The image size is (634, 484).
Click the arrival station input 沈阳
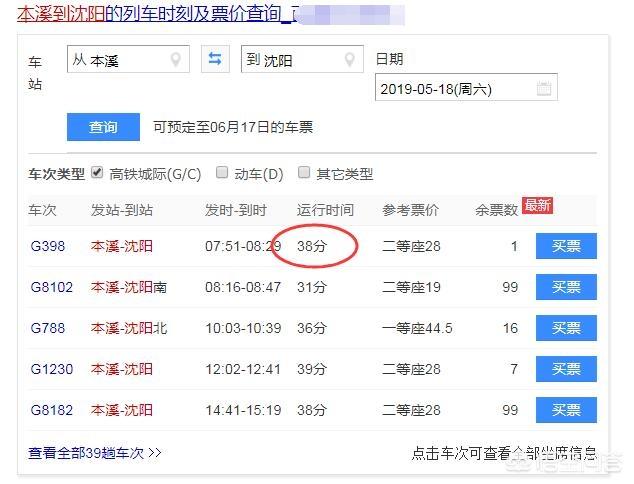pos(290,60)
